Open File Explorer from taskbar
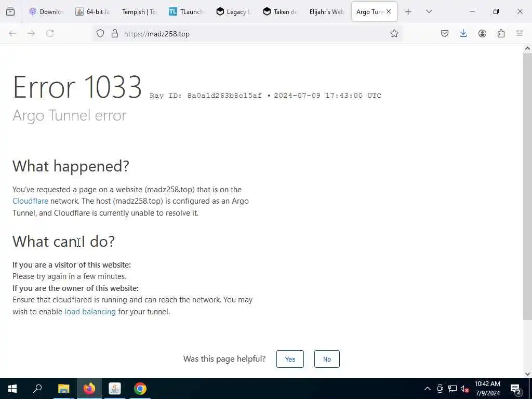The image size is (532, 399). pyautogui.click(x=63, y=389)
